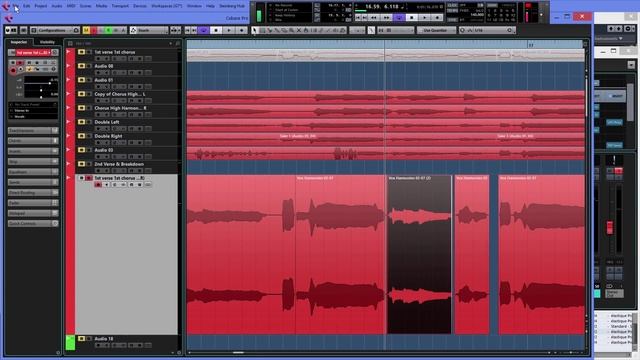This screenshot has width=640, height=360.
Task: Select the dark selected Vox Harmonies clip
Action: [x=419, y=254]
